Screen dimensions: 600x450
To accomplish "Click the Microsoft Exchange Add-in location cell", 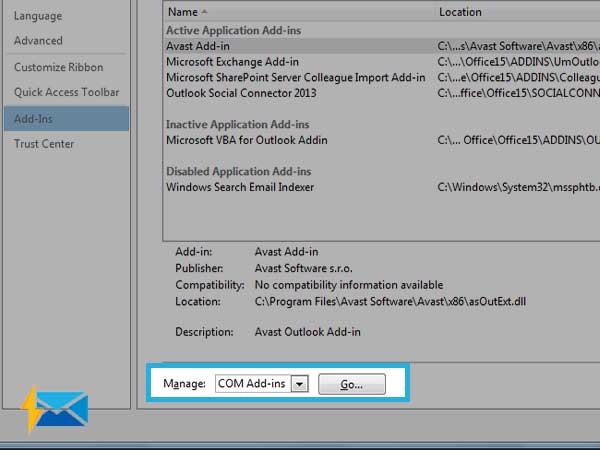I will 518,62.
